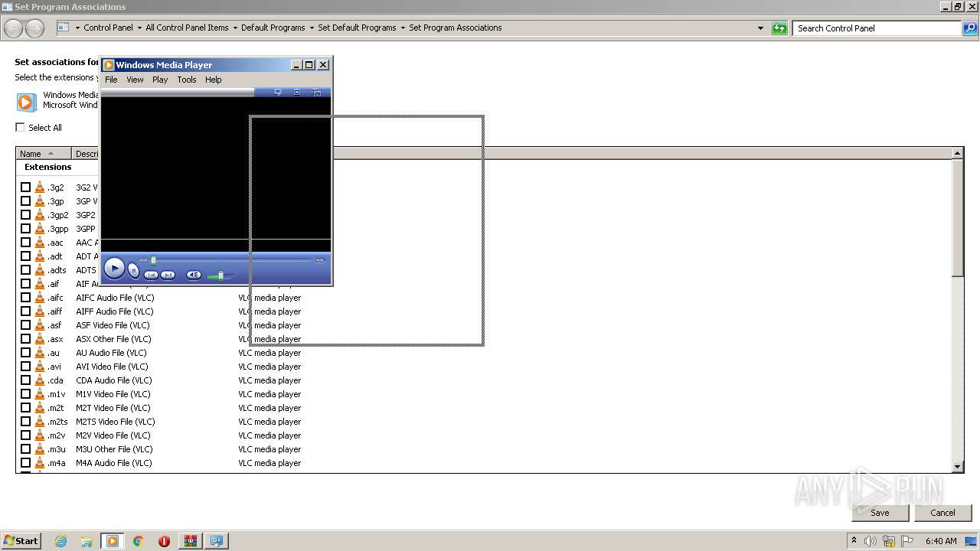Click the VLC cone icon for .m1v
The image size is (980, 551).
tap(40, 394)
